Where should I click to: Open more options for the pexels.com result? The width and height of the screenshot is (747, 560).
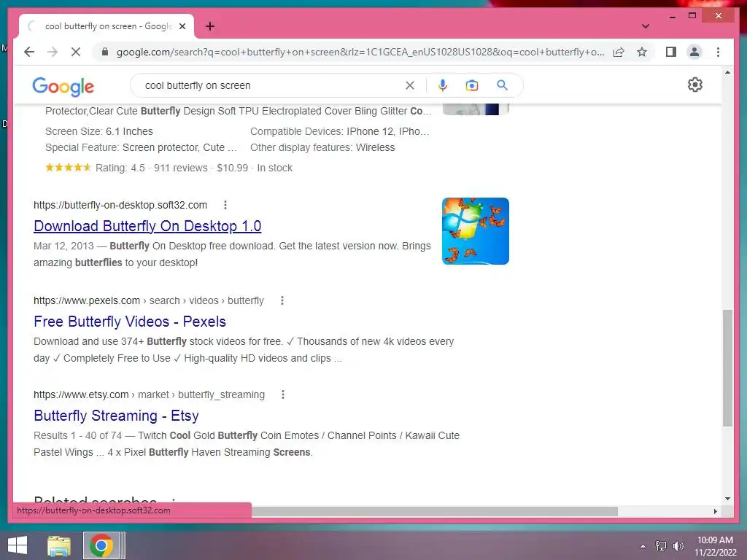click(x=282, y=300)
